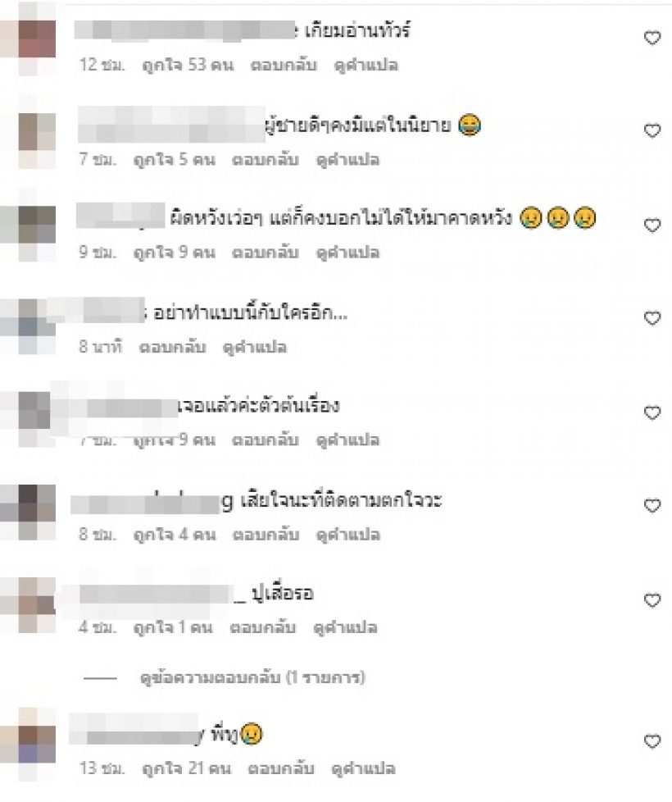Heart the 'อย่าทำแบบนี้กับใครอีก' comment
The image size is (672, 802).
click(652, 317)
